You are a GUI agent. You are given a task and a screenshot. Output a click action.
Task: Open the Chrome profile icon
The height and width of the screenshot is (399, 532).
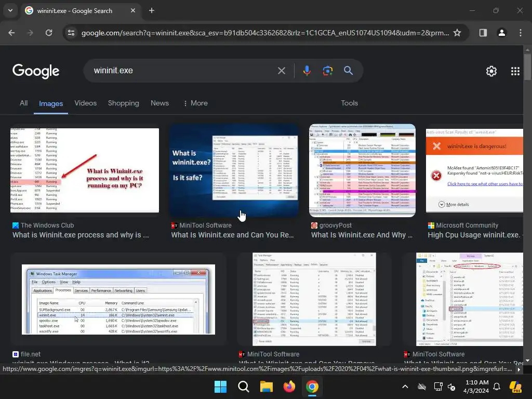click(x=501, y=33)
